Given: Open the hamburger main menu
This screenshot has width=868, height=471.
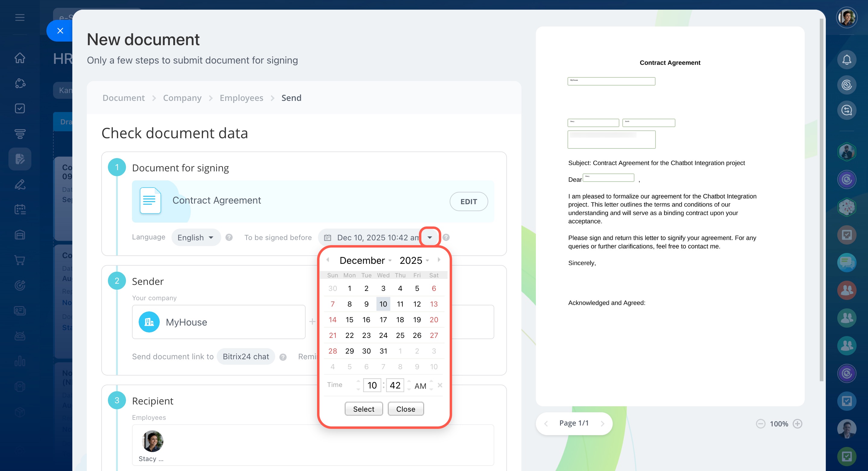Looking at the screenshot, I should (x=20, y=17).
